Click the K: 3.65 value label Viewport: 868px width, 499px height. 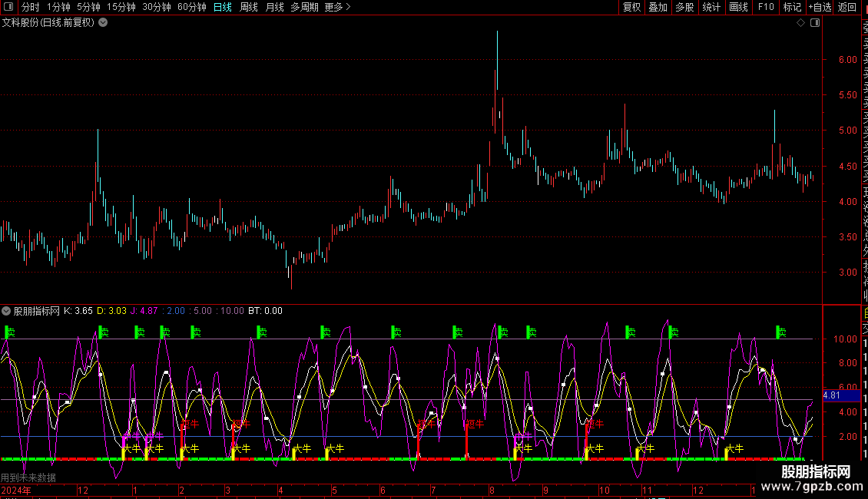click(78, 311)
